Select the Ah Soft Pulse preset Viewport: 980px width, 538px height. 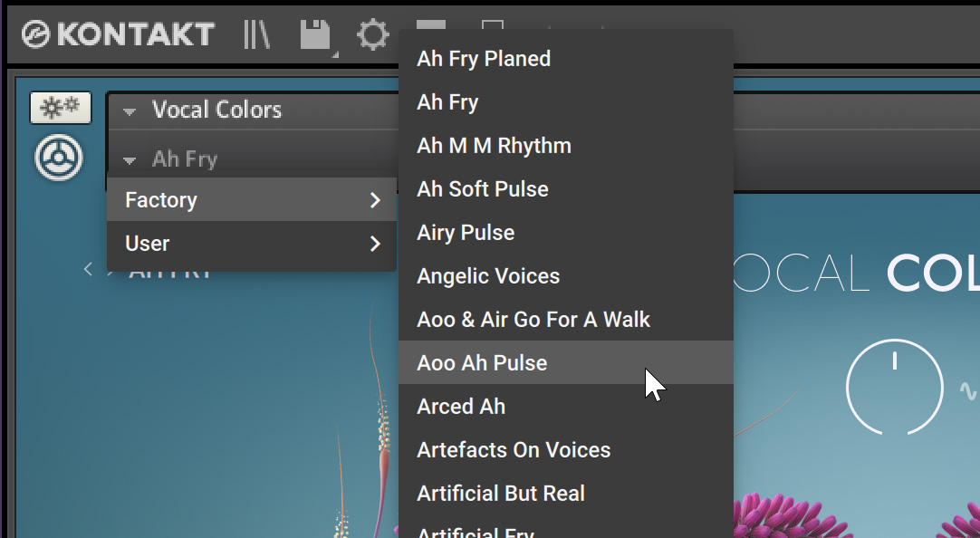[x=483, y=189]
